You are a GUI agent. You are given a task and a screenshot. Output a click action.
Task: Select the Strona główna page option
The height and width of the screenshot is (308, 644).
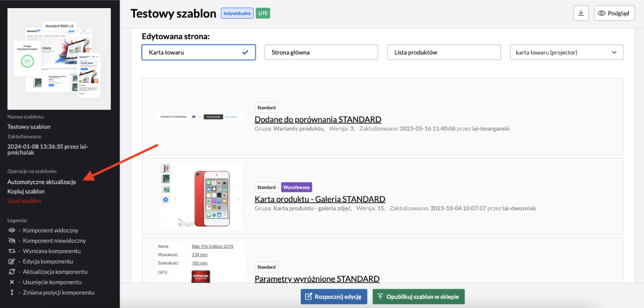pyautogui.click(x=321, y=52)
